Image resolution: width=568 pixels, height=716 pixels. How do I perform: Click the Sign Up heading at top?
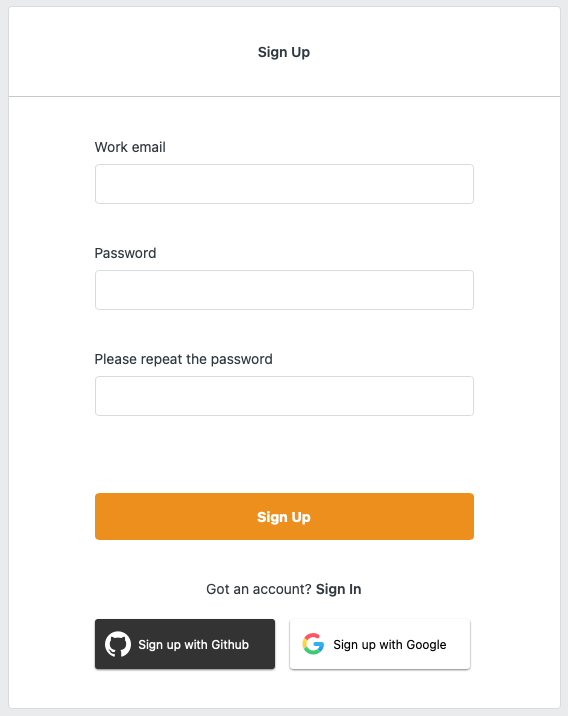pyautogui.click(x=284, y=52)
